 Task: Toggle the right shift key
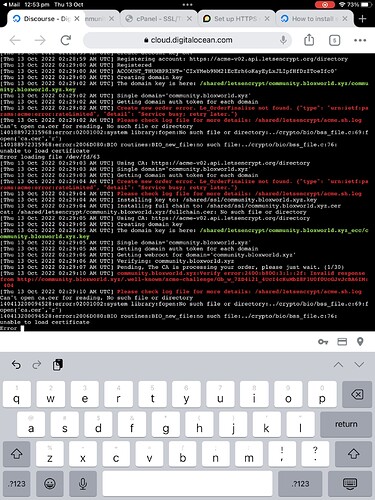click(x=353, y=454)
